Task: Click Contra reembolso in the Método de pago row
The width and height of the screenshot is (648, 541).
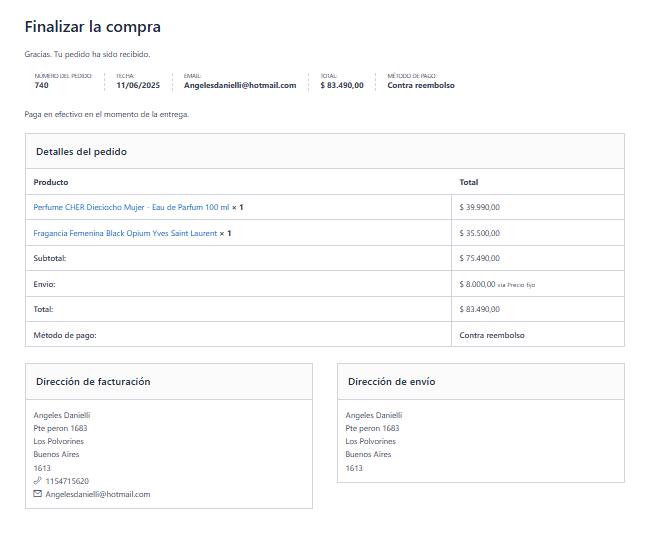Action: (x=492, y=335)
